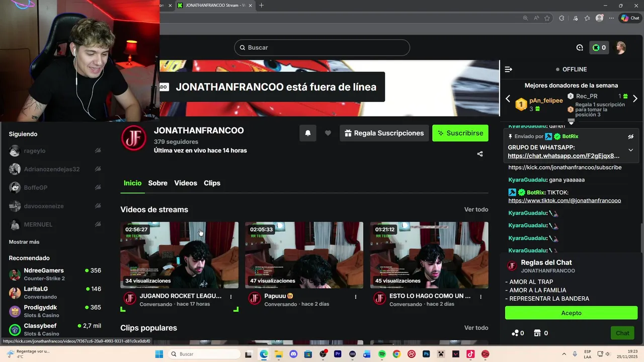Image resolution: width=644 pixels, height=362 pixels.
Task: Add this page to favorites star
Action: (x=547, y=18)
